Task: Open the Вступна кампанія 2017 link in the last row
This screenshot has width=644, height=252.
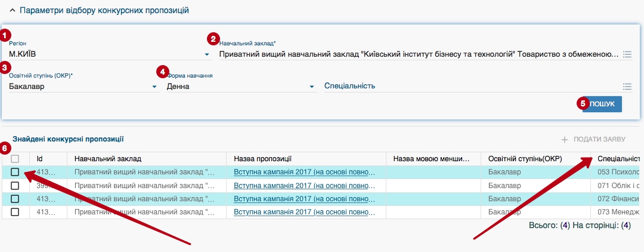Action: (x=304, y=212)
